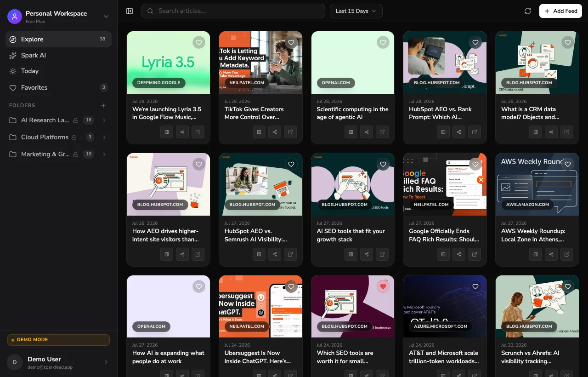Add a new folder with plus icon
The image size is (588, 377).
click(103, 105)
